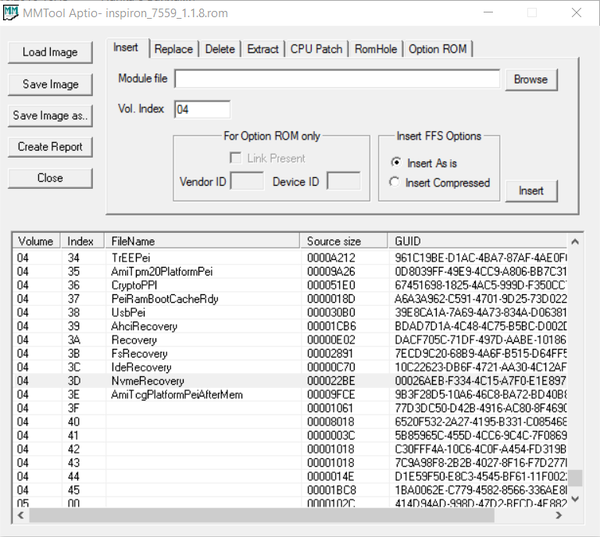
Task: Click the vertical scrollbar thumb
Action: tap(575, 478)
